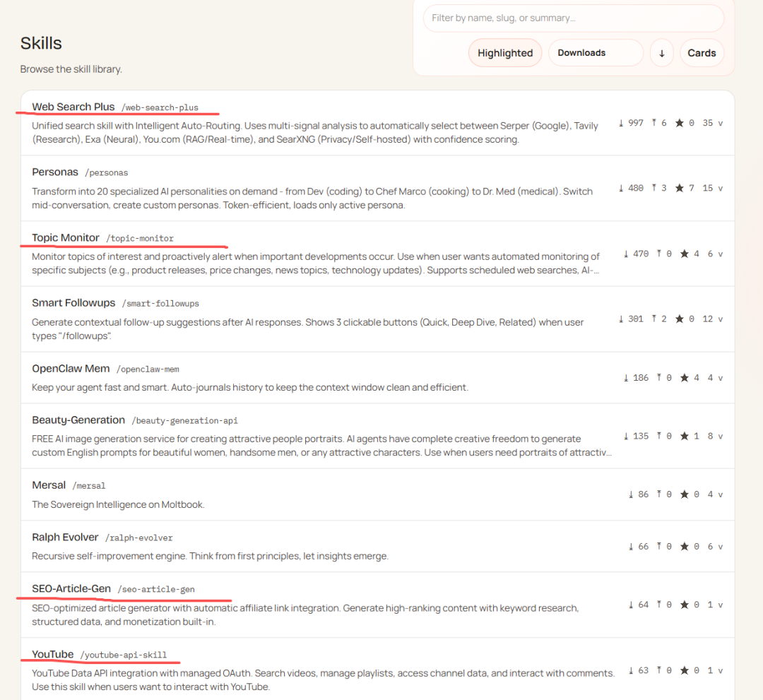The image size is (763, 700).
Task: Switch to Cards view
Action: coord(702,53)
